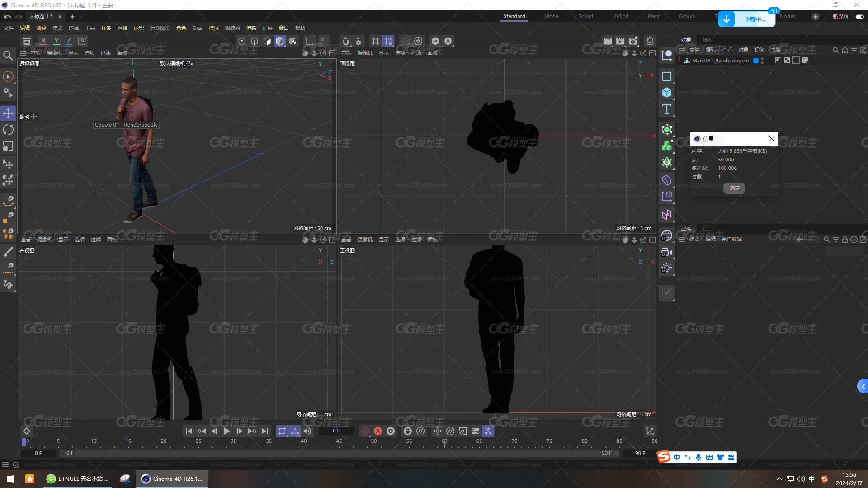868x488 pixels.
Task: Add a new document tab with plus
Action: click(x=72, y=17)
